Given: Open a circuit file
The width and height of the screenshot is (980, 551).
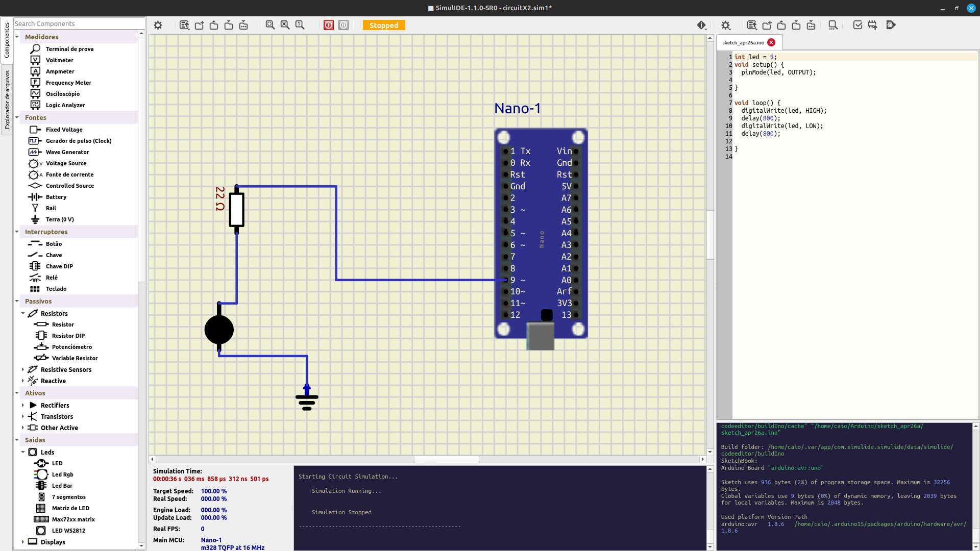Looking at the screenshot, I should click(214, 25).
